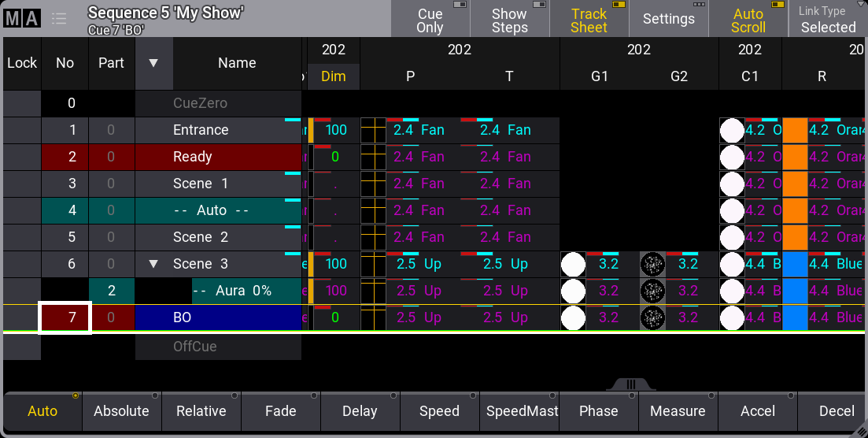The height and width of the screenshot is (438, 868).
Task: Select the Fade layer tab
Action: point(280,410)
